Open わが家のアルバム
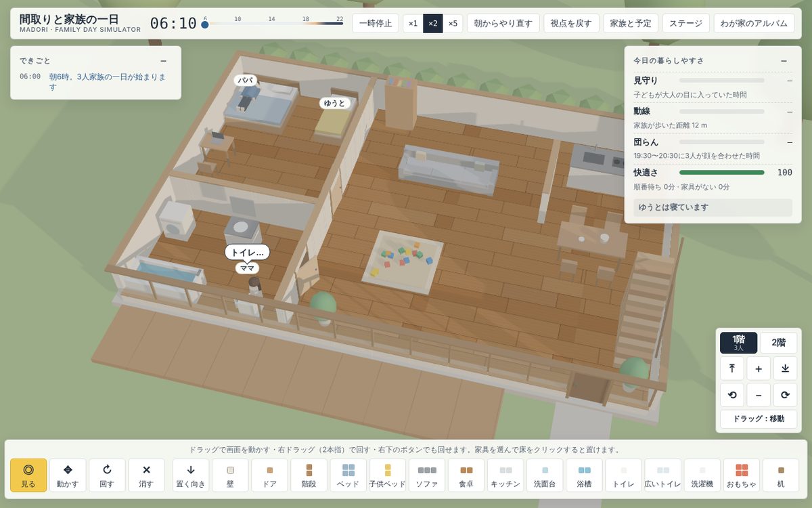Viewport: 812px width, 508px height. (754, 23)
